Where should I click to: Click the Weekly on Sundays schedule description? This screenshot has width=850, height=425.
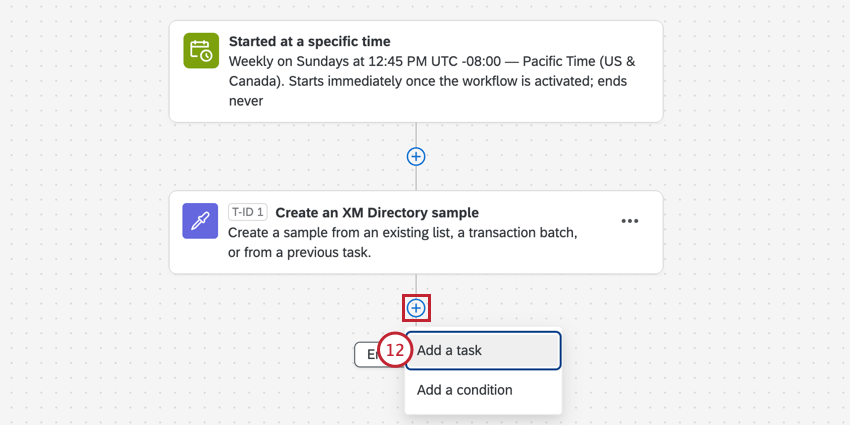(432, 81)
